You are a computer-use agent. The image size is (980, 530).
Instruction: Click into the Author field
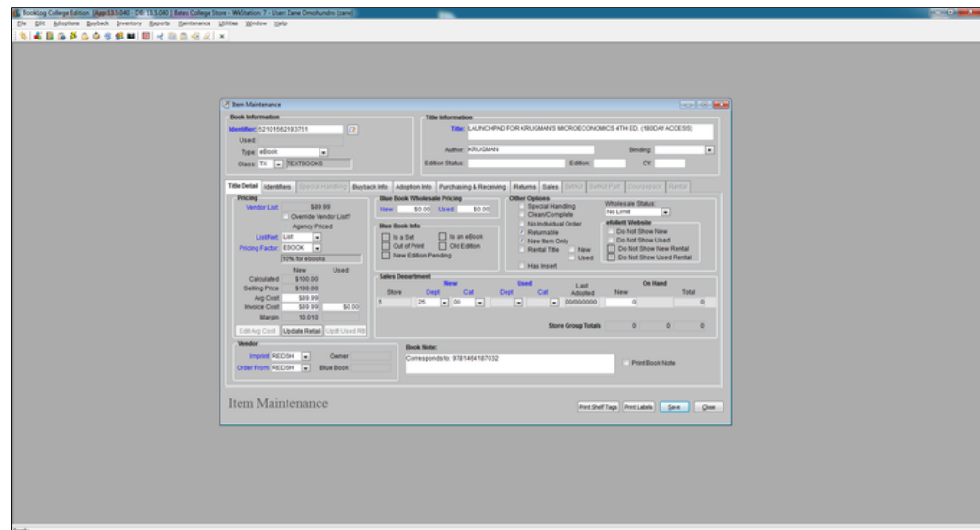coord(530,150)
